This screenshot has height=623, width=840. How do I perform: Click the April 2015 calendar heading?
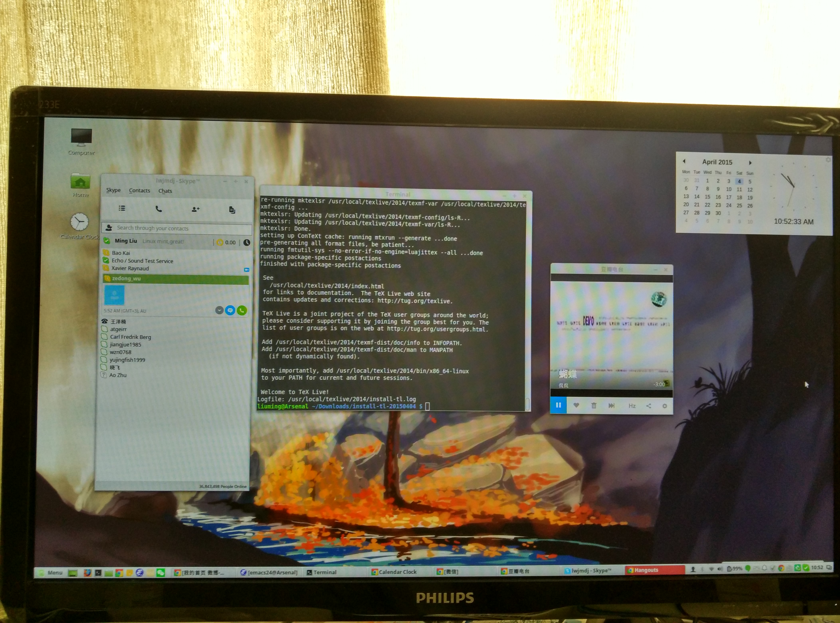717,162
